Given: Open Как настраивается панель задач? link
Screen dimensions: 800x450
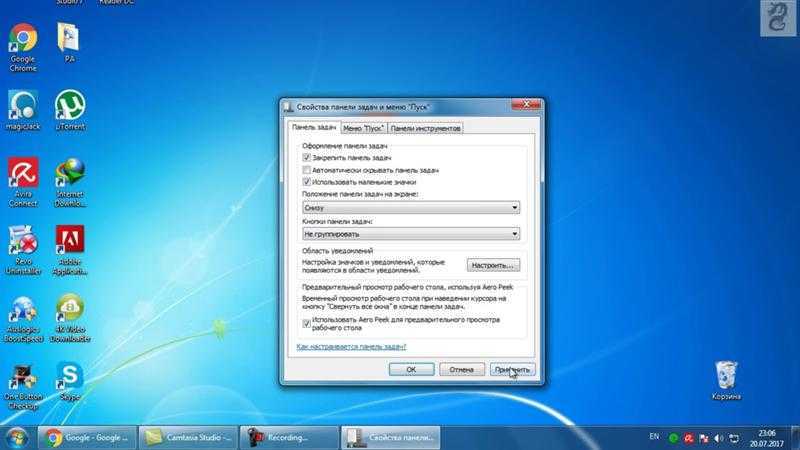Looking at the screenshot, I should (x=351, y=346).
